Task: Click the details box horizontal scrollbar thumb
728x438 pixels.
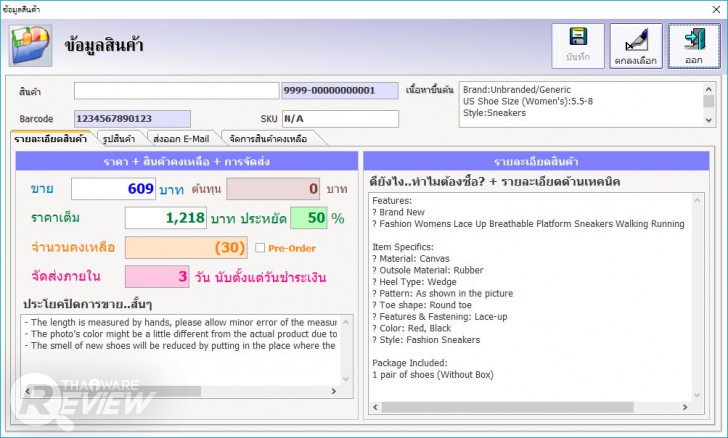Action: click(x=507, y=407)
